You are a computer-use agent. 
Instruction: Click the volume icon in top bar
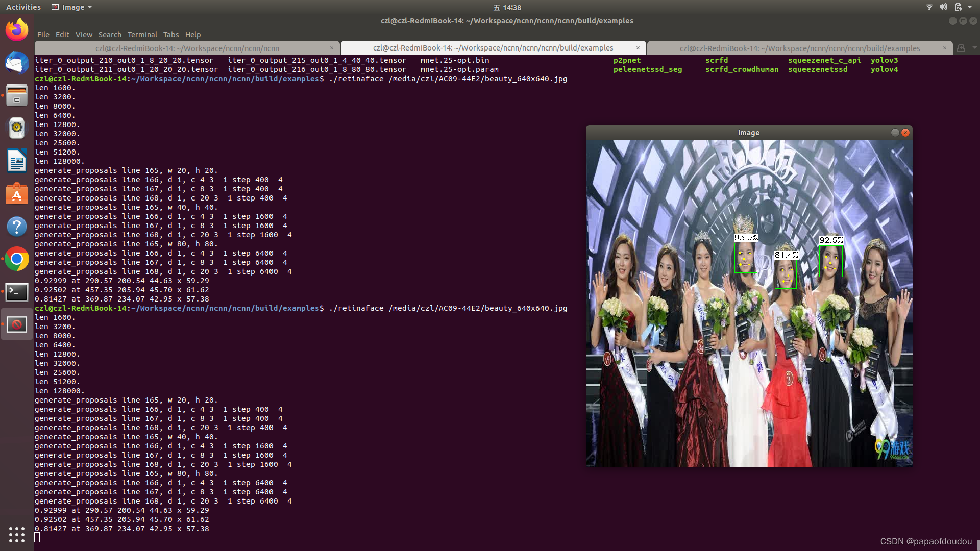[x=943, y=7]
